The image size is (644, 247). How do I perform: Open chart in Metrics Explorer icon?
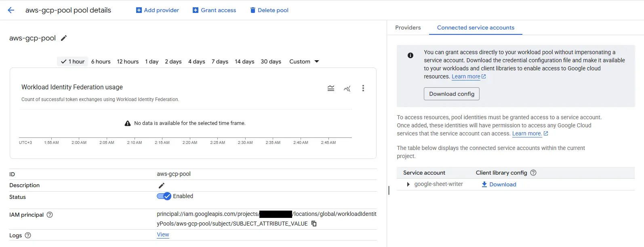347,88
